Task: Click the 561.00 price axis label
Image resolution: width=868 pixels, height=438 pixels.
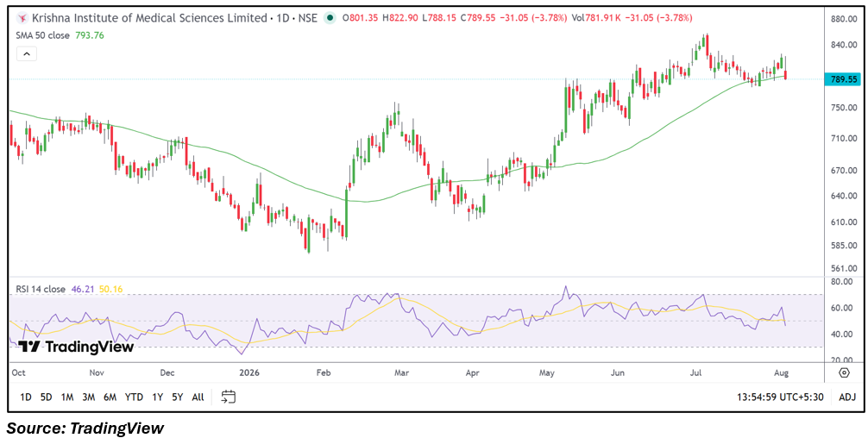Action: 845,269
